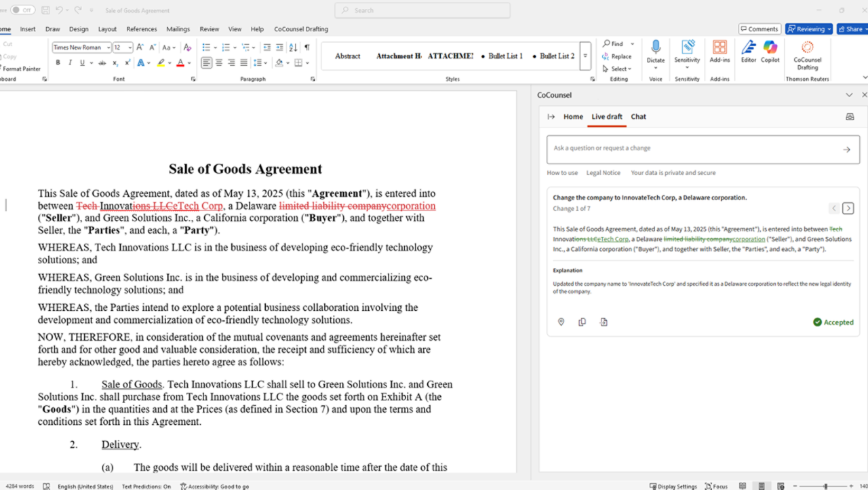868x490 pixels.
Task: Switch to the Chat tab in CoCounsel
Action: pyautogui.click(x=638, y=117)
